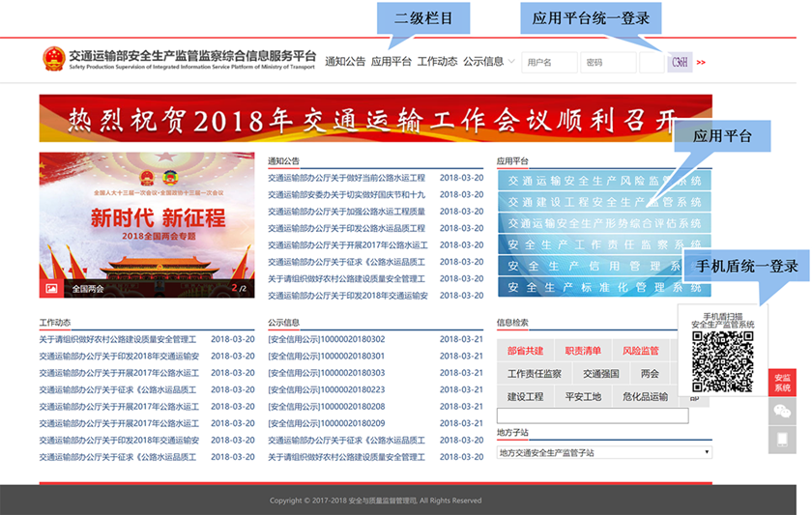
Task: Click the 信息检索 search text box
Action: tap(593, 415)
